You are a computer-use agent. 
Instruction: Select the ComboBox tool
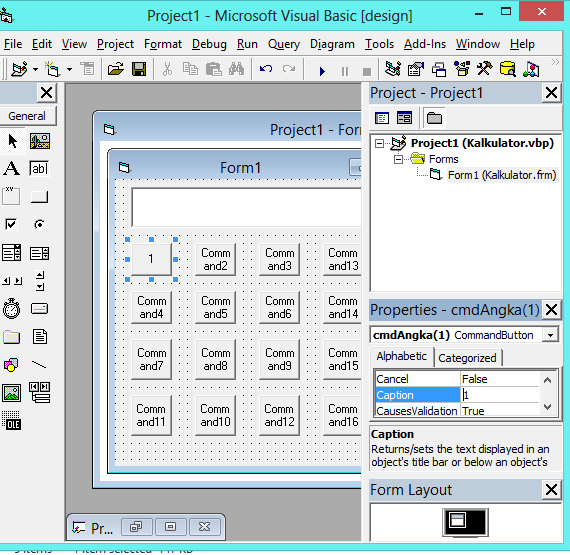coord(11,253)
